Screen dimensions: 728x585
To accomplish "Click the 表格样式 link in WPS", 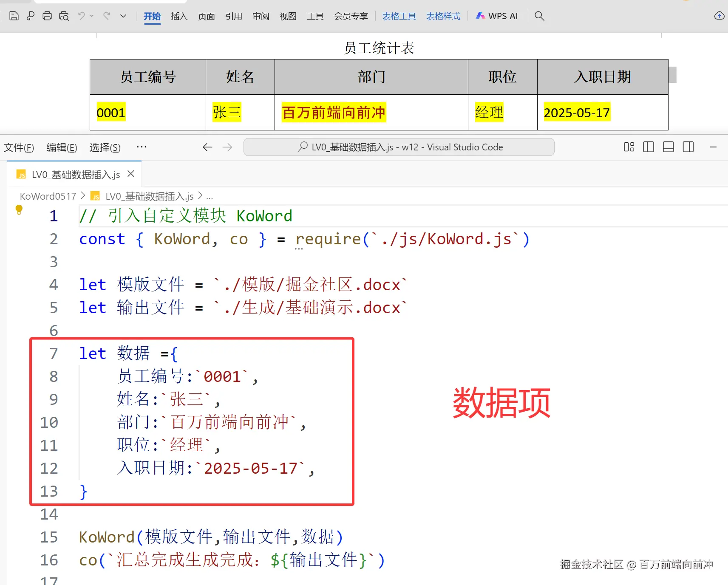I will coord(443,16).
